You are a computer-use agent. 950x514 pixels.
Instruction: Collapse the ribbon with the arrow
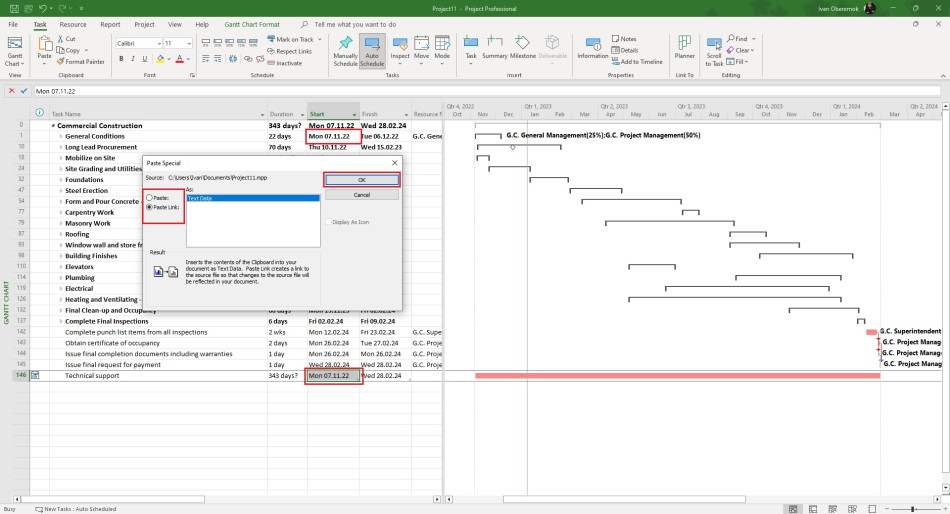coord(943,75)
